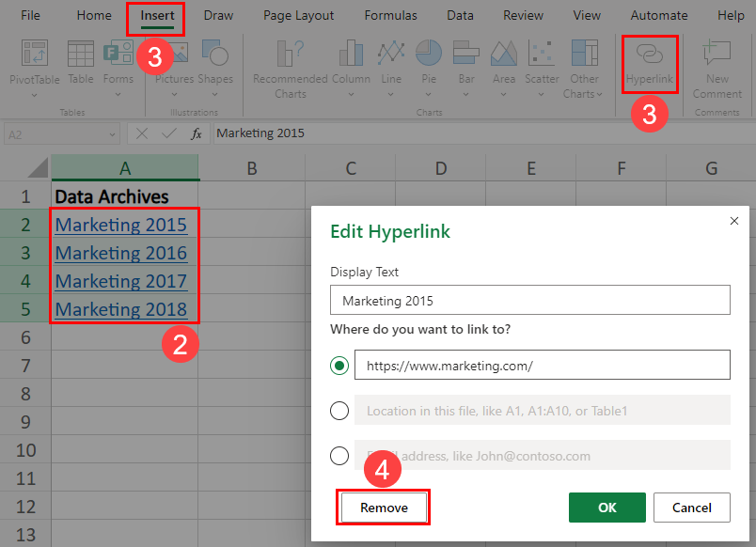Insert a Table from the ribbon
756x547 pixels.
[81, 53]
